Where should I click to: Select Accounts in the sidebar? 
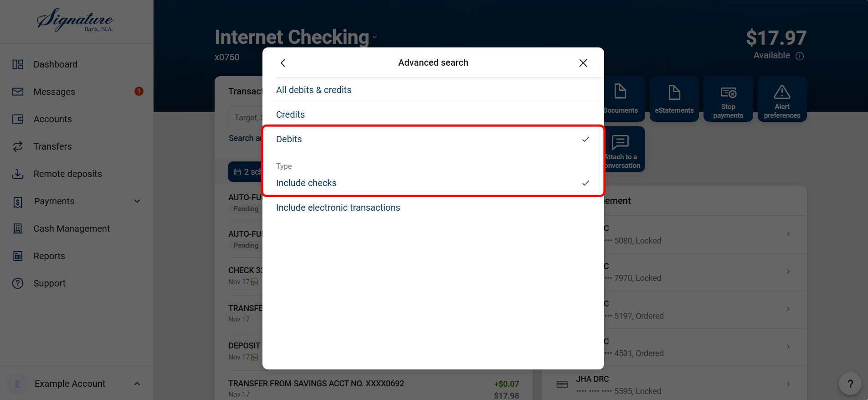pos(53,119)
